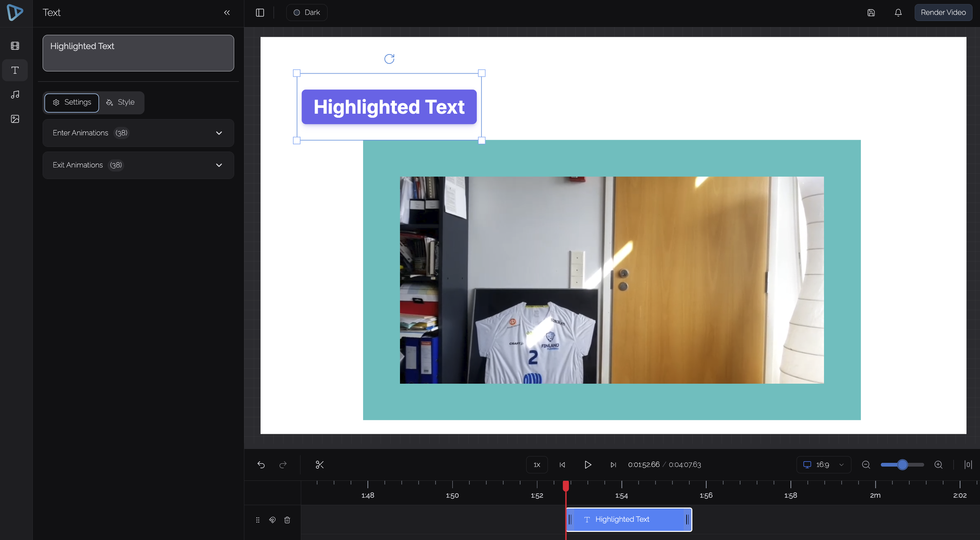Click the timeline zoom slider
This screenshot has height=540, width=980.
tap(902, 464)
